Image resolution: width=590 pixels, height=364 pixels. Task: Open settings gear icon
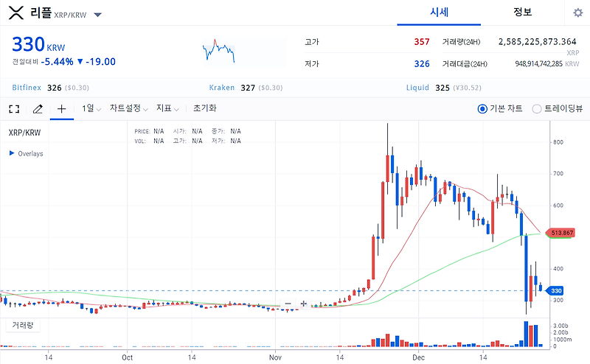tap(578, 13)
